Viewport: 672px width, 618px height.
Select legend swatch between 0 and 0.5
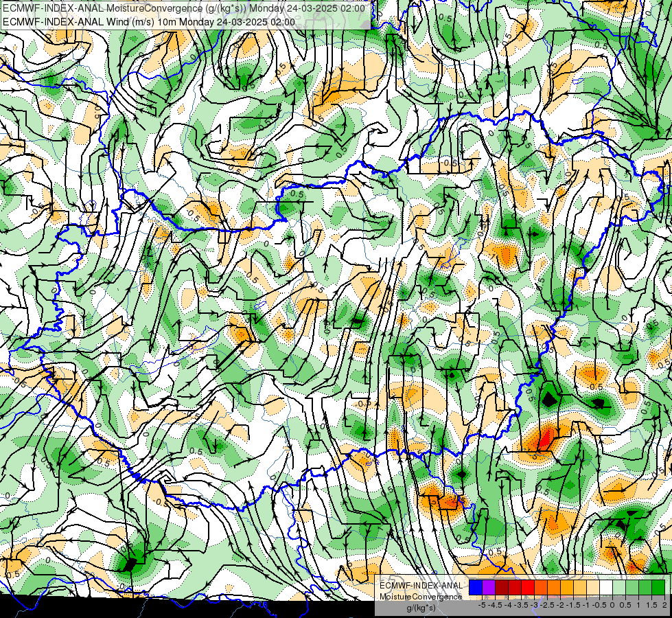619,587
